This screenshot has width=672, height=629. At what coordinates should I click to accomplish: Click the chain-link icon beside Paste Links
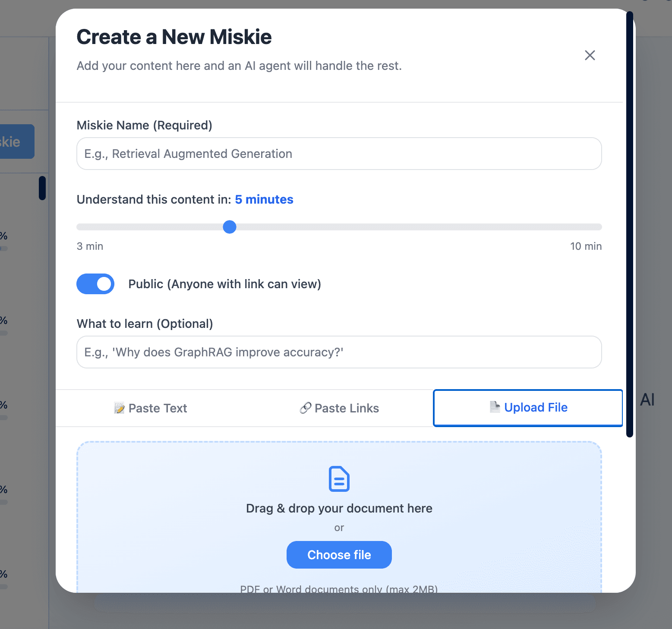point(306,408)
